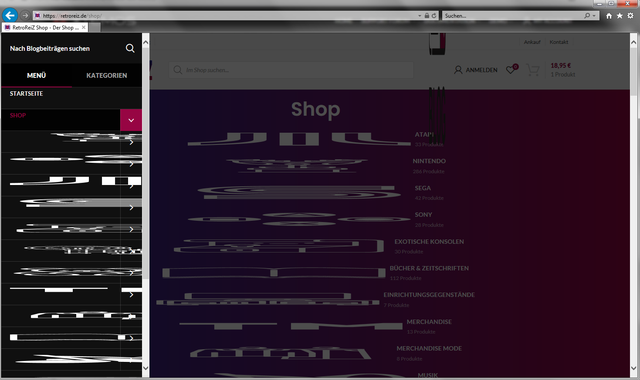The image size is (640, 380).
Task: Open the SHOP menu item
Action: click(18, 116)
